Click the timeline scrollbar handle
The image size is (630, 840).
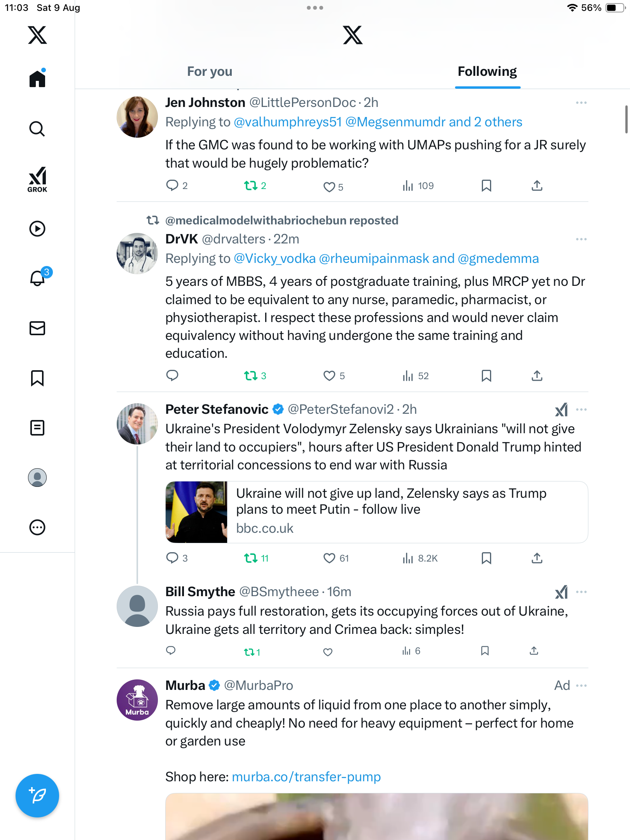pos(626,119)
